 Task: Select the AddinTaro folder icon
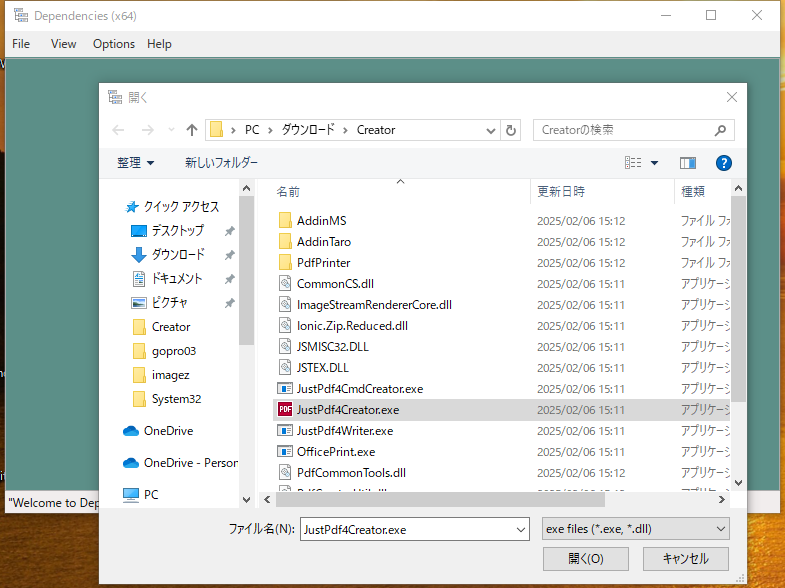tap(285, 242)
